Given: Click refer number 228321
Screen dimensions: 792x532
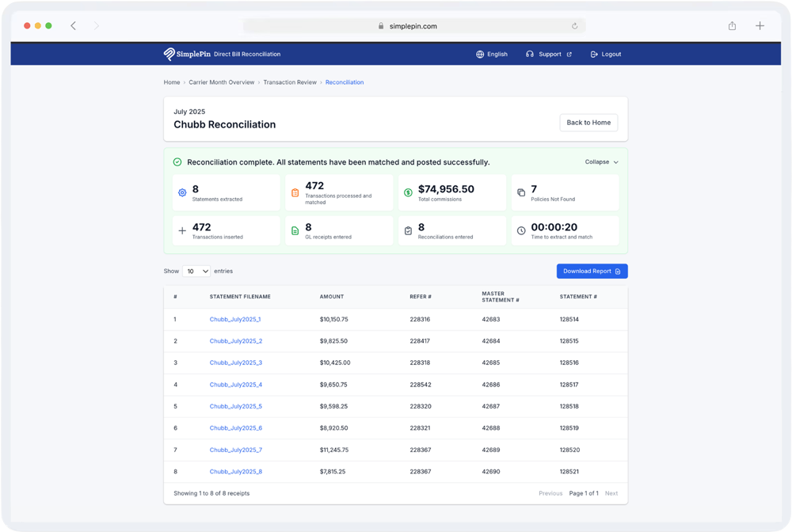Looking at the screenshot, I should [420, 428].
